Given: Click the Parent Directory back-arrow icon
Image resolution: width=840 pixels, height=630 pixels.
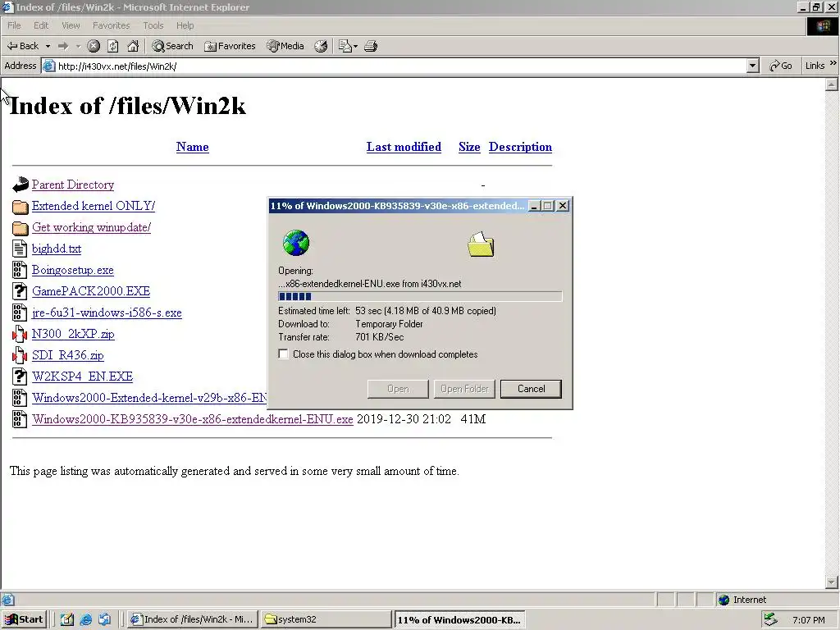Looking at the screenshot, I should [x=20, y=185].
